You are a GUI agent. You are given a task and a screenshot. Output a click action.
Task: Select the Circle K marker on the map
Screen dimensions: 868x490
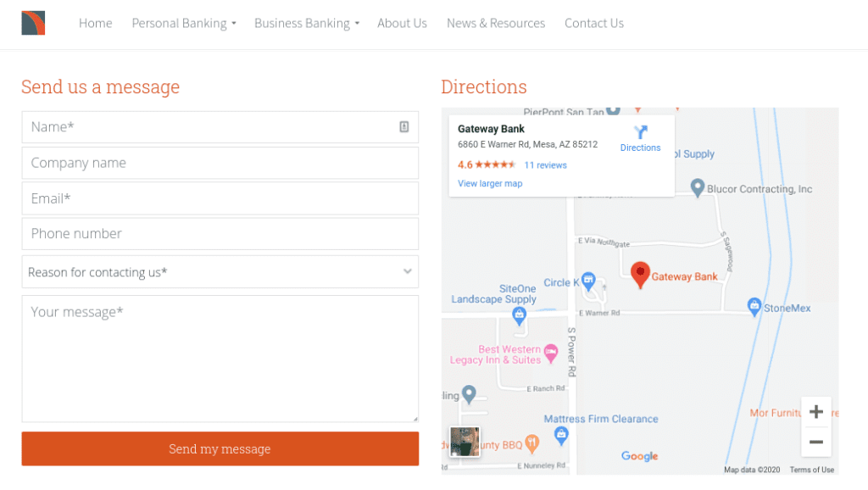591,281
